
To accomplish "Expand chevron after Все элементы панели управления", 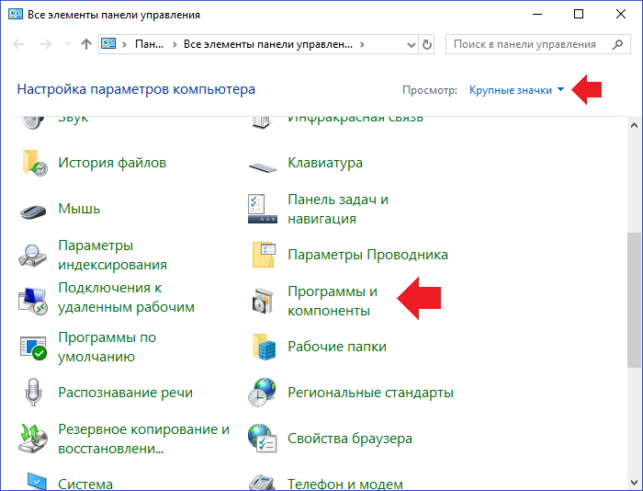I will (x=362, y=44).
